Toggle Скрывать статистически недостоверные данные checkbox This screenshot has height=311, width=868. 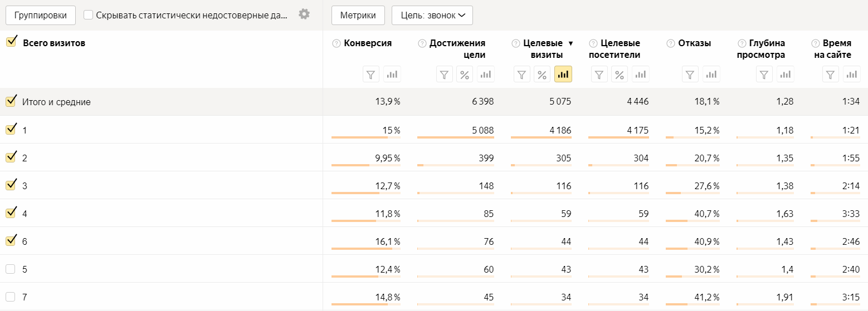(x=88, y=14)
